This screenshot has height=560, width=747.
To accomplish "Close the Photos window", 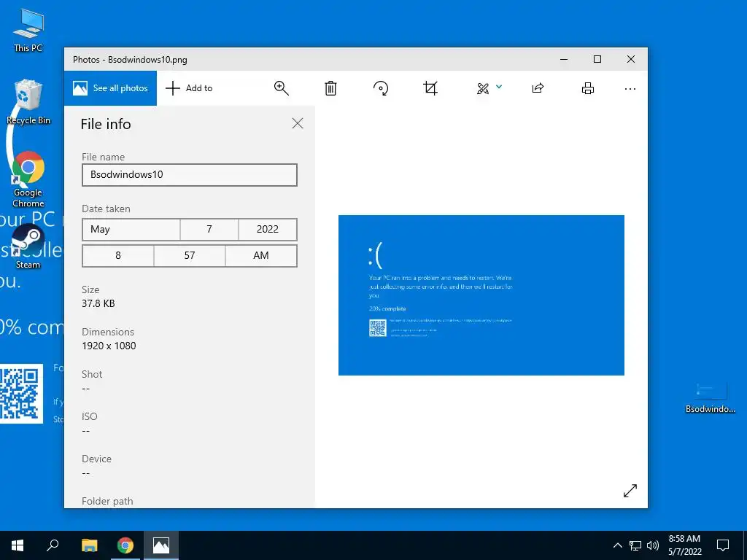I will pyautogui.click(x=631, y=60).
